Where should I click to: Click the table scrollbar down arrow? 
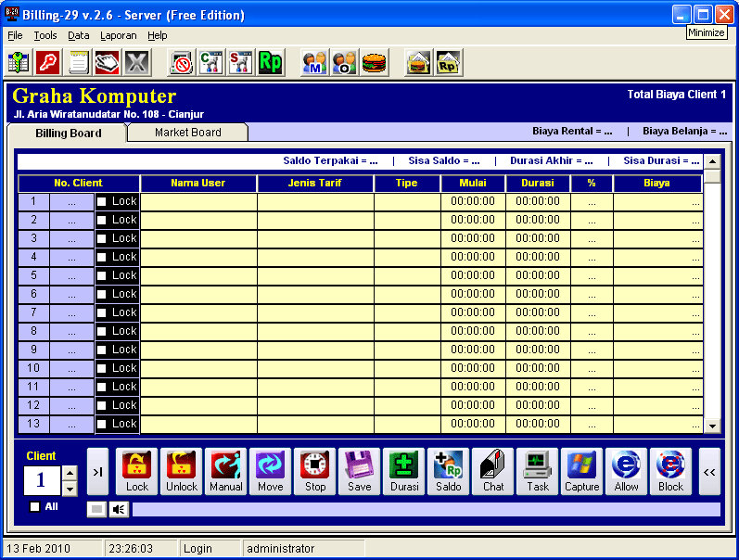tap(712, 426)
